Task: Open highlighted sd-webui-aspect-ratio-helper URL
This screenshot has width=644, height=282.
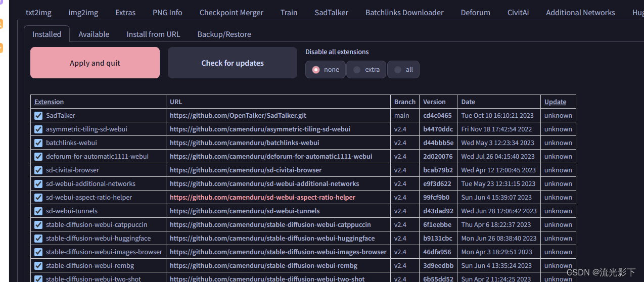Action: [262, 198]
